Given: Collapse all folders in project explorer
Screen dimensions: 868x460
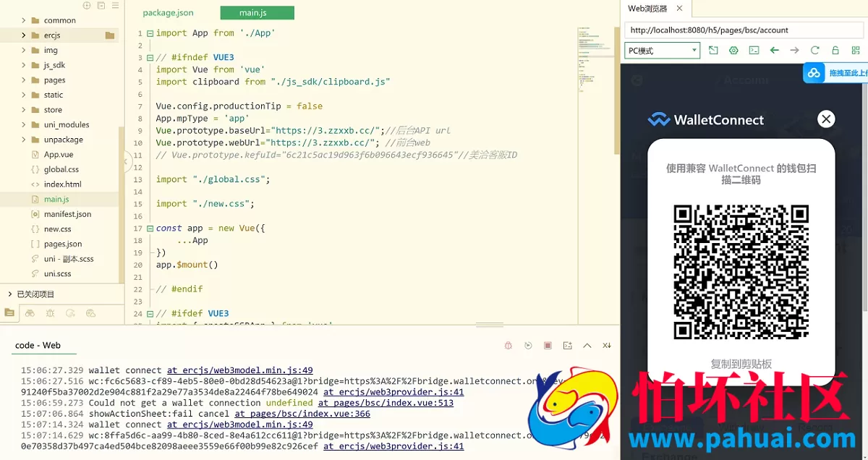Looking at the screenshot, I should tap(101, 5).
